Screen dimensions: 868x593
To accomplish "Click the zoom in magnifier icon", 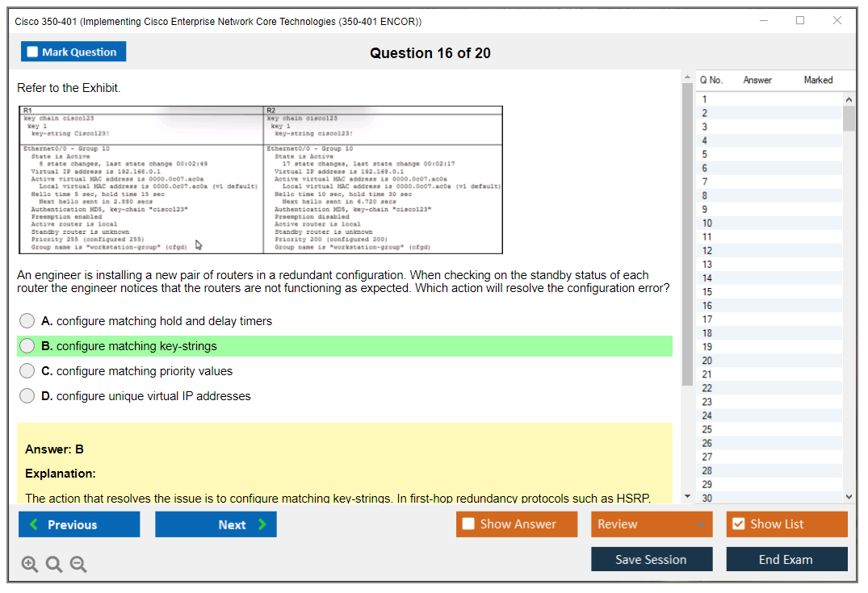I will click(x=29, y=564).
